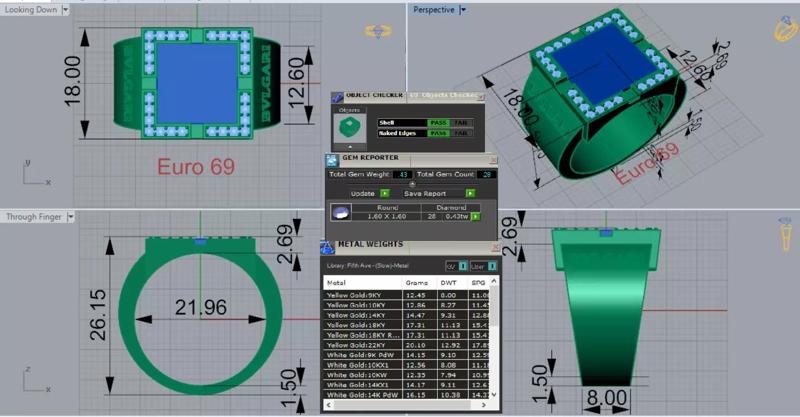Click the Metal Weights panel icon
This screenshot has height=417, width=800.
[x=327, y=247]
